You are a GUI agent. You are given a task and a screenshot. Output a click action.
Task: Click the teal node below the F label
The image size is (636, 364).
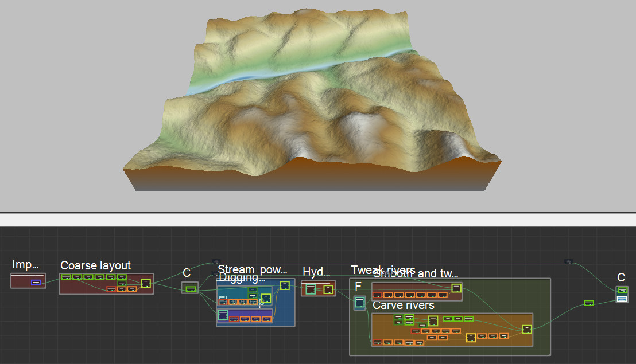click(x=359, y=303)
